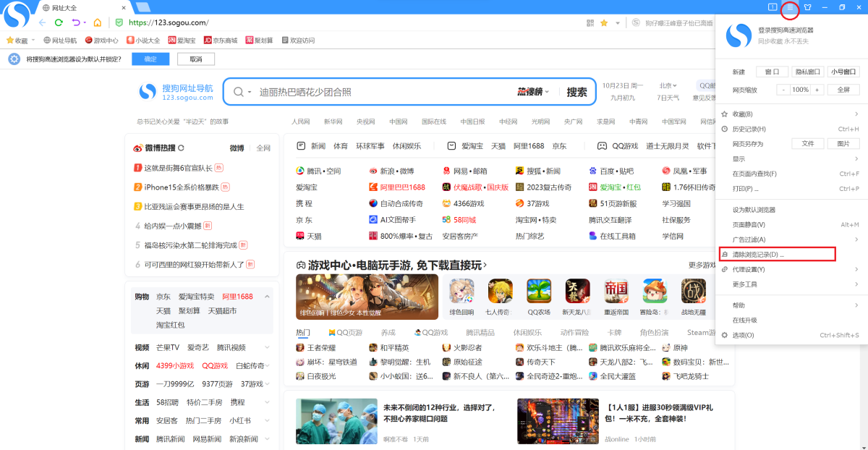Click the undo closed tab arrow icon

click(x=76, y=22)
